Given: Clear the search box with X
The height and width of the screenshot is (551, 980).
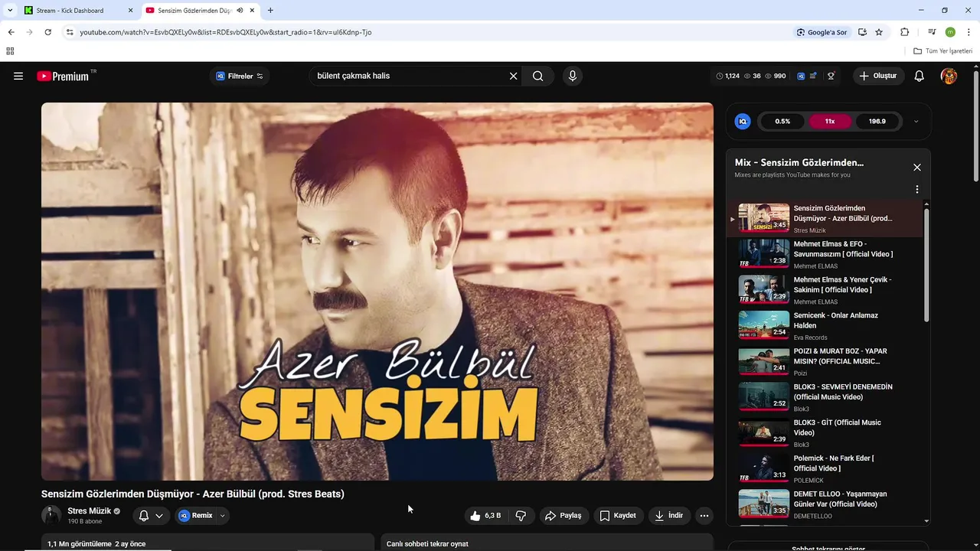Looking at the screenshot, I should (x=514, y=76).
